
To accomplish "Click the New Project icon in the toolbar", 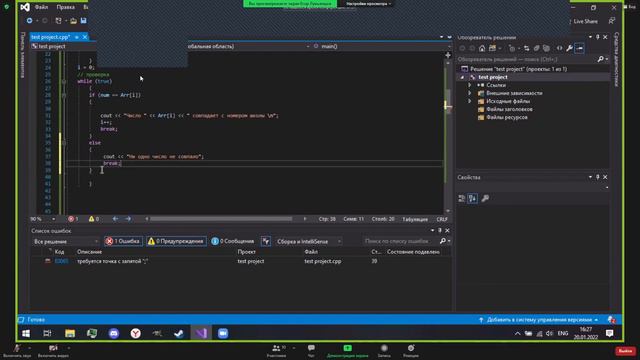I will (58, 20).
